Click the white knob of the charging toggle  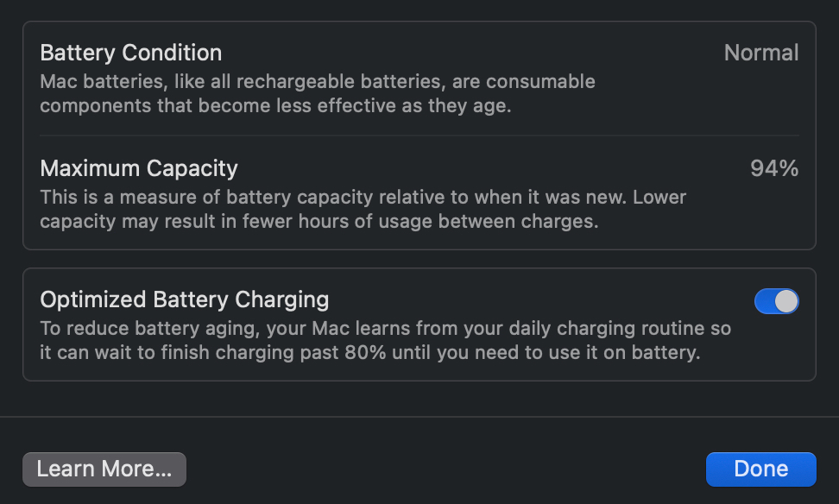point(786,301)
